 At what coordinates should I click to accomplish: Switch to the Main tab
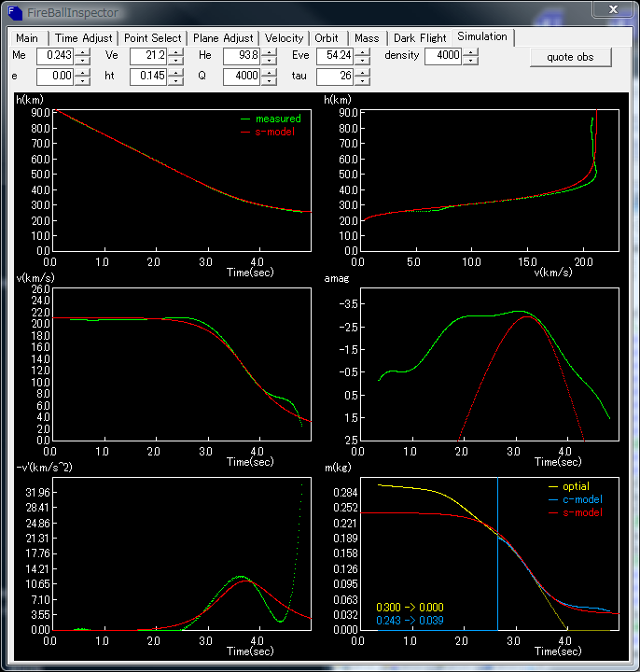click(27, 38)
